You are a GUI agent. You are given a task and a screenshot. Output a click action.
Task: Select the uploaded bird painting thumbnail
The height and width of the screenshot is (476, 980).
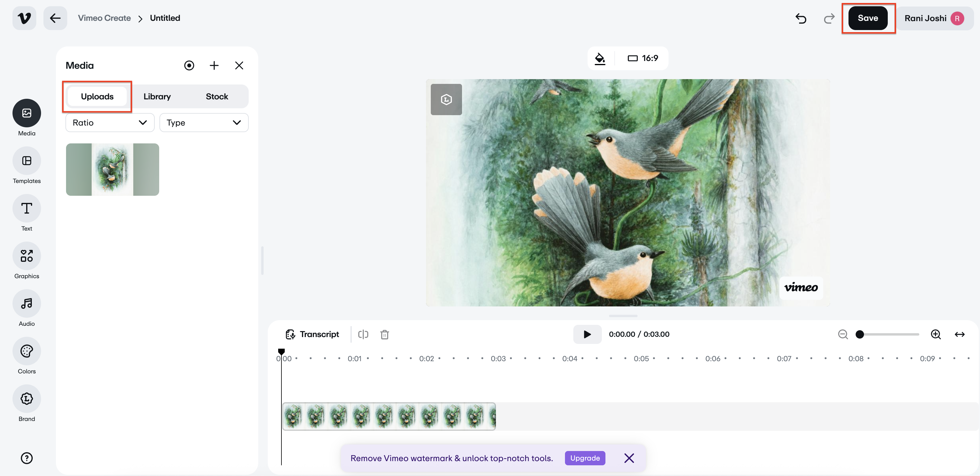point(112,169)
